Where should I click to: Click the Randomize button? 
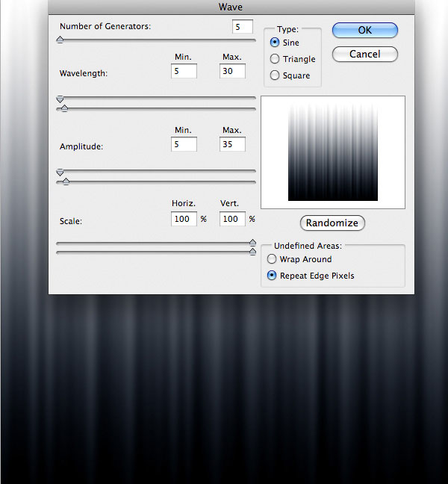332,223
